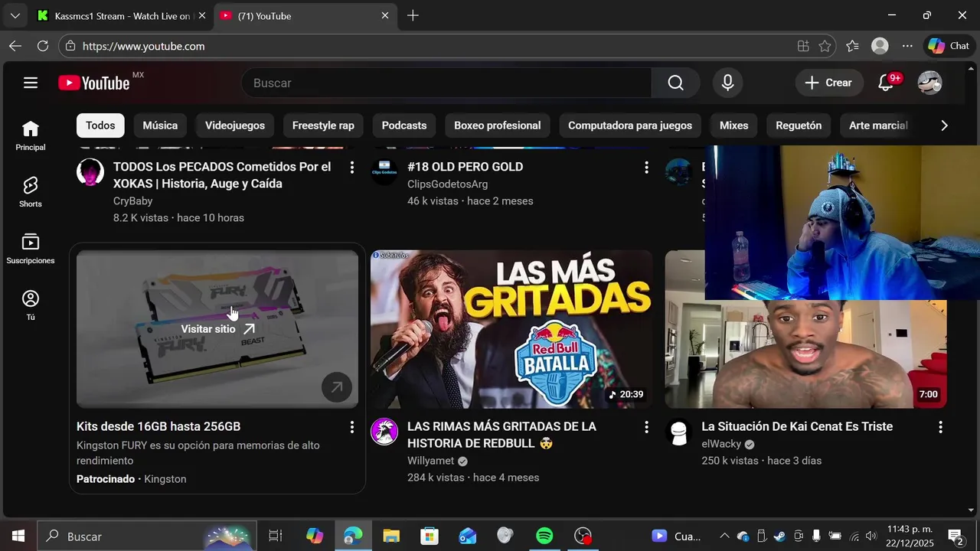980x551 pixels.
Task: Click the browser address bar URL
Action: click(x=143, y=46)
